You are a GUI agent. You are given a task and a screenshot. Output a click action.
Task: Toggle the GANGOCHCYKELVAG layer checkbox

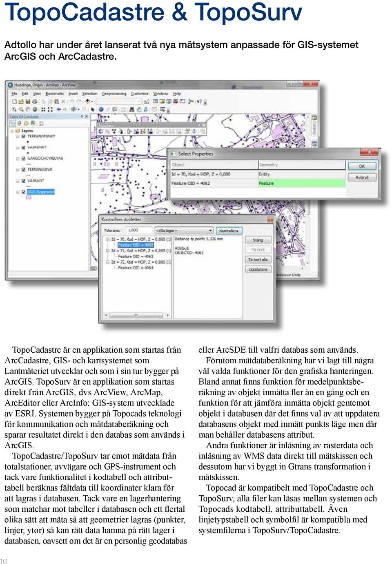click(23, 159)
